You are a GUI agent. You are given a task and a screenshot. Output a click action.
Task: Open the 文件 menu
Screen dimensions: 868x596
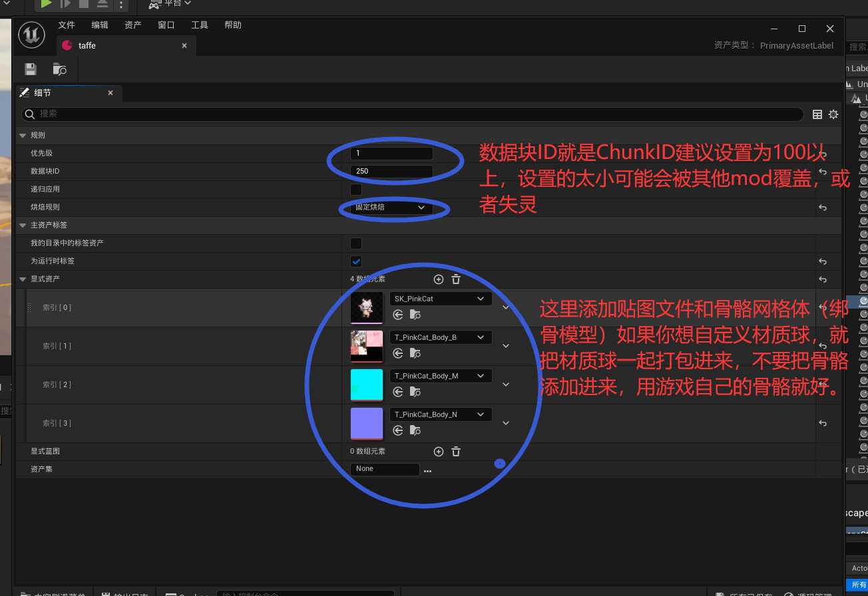pyautogui.click(x=67, y=25)
